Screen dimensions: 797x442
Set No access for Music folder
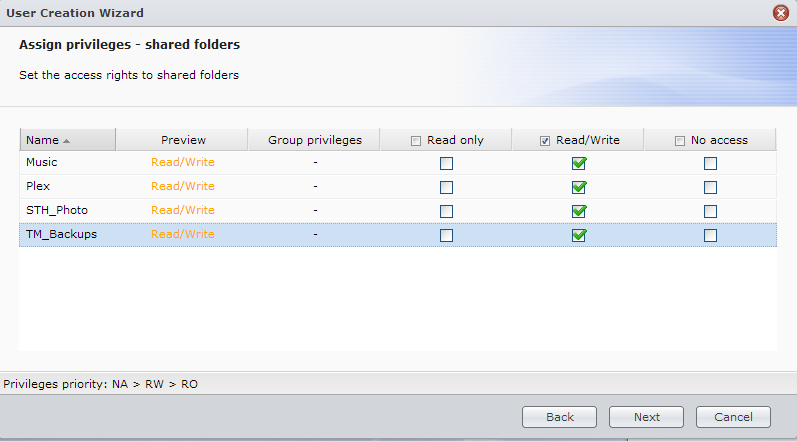[710, 163]
